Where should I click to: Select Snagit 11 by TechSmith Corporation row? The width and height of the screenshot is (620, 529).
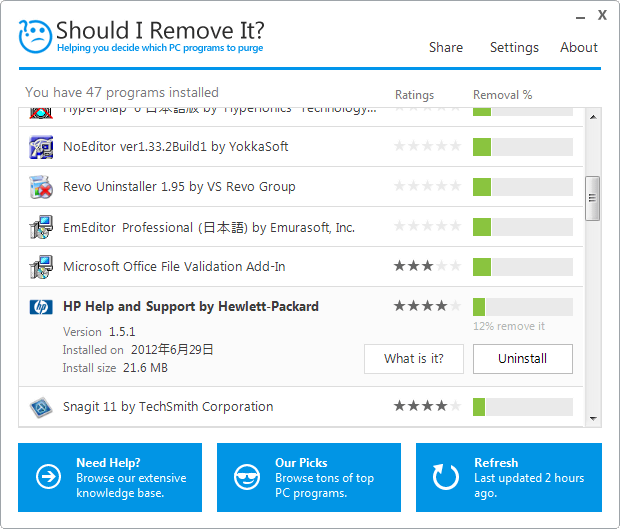301,407
